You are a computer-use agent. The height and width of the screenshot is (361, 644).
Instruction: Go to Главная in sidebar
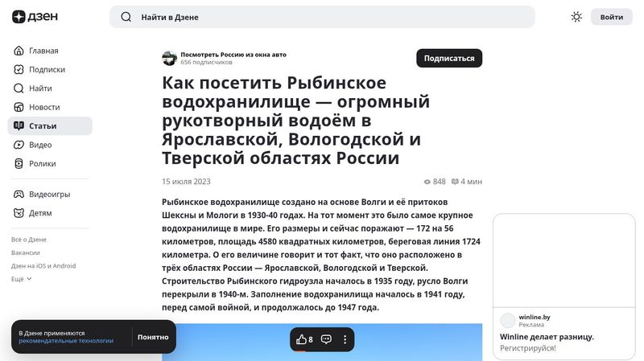click(x=43, y=51)
